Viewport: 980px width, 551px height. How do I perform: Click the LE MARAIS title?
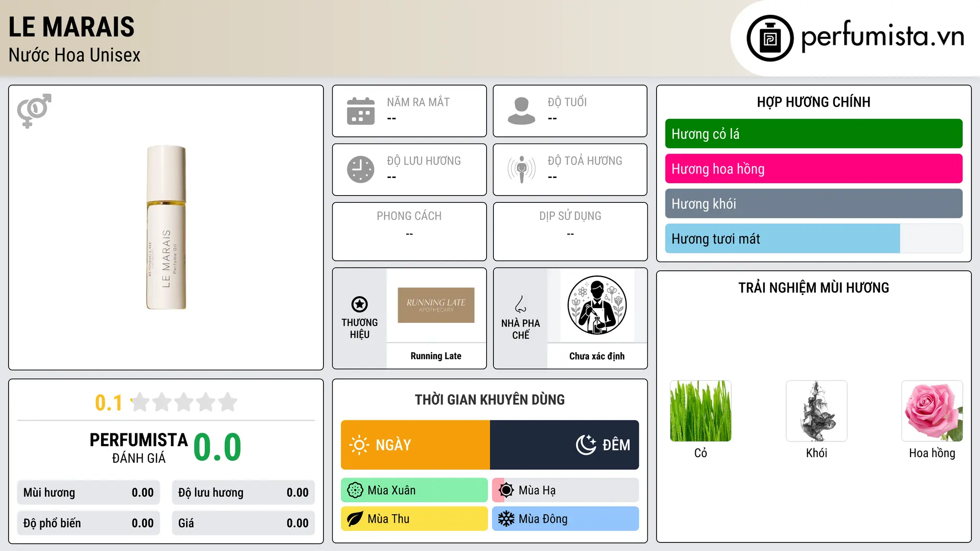(x=72, y=27)
